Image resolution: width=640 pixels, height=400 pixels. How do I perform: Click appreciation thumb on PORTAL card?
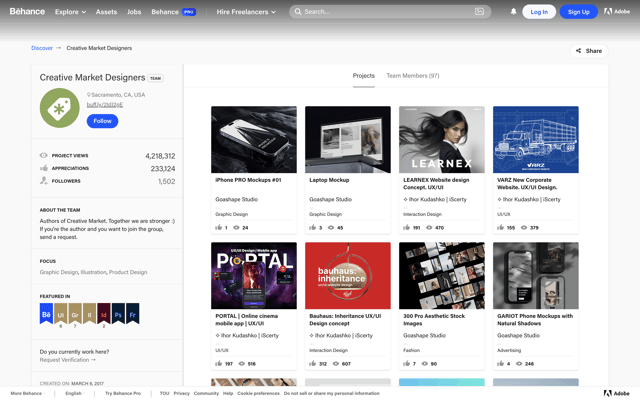[x=219, y=363]
